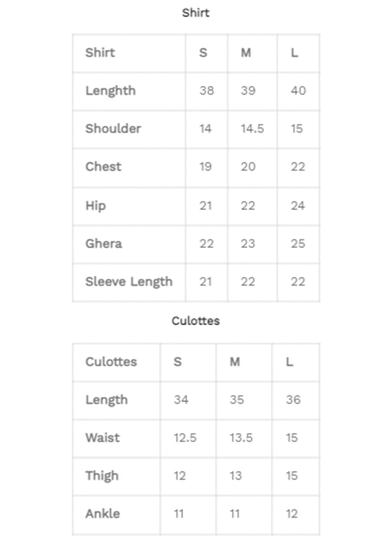Click the Hip row label

pos(95,206)
